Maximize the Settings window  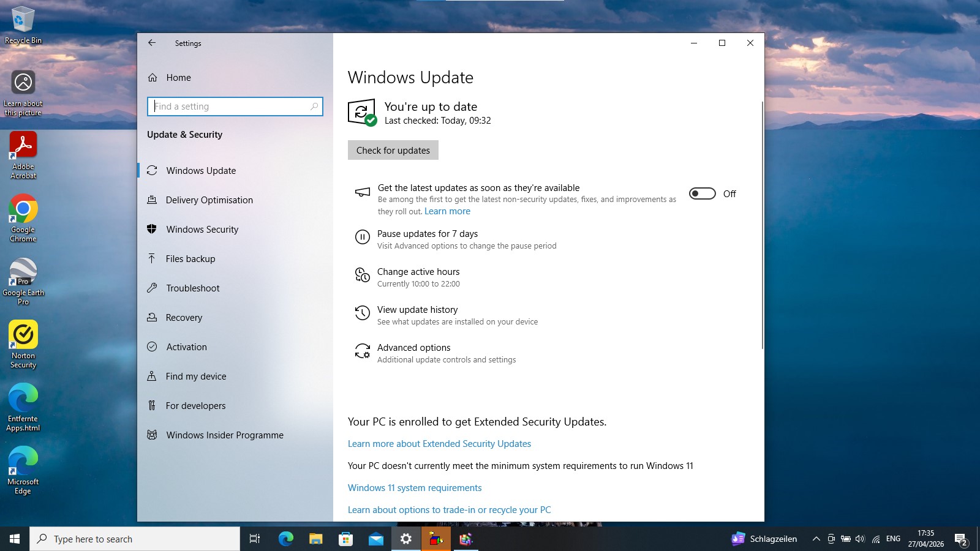(722, 43)
